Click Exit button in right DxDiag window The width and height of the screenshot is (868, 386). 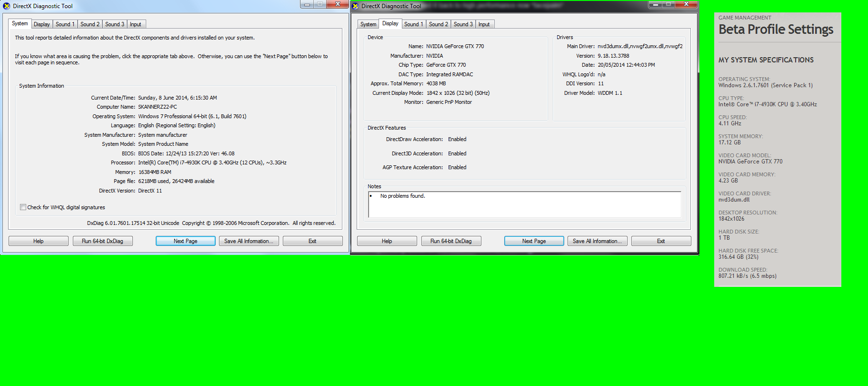[661, 241]
